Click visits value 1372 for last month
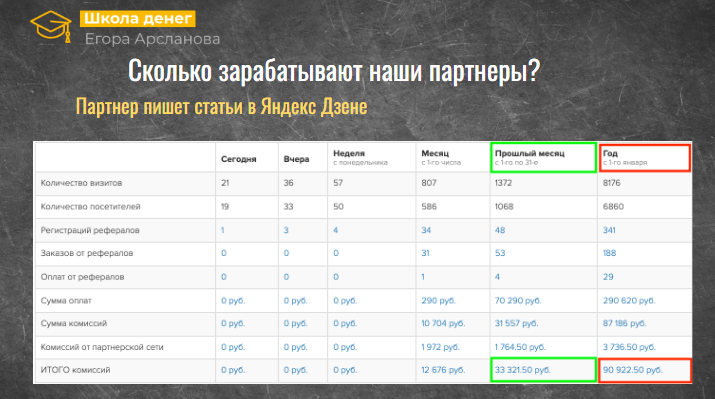The height and width of the screenshot is (399, 715). coord(503,183)
